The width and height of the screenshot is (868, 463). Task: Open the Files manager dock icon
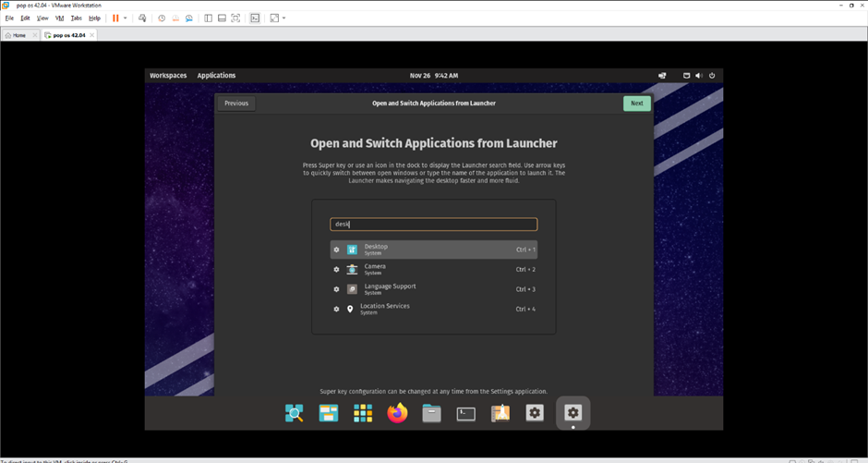(432, 413)
